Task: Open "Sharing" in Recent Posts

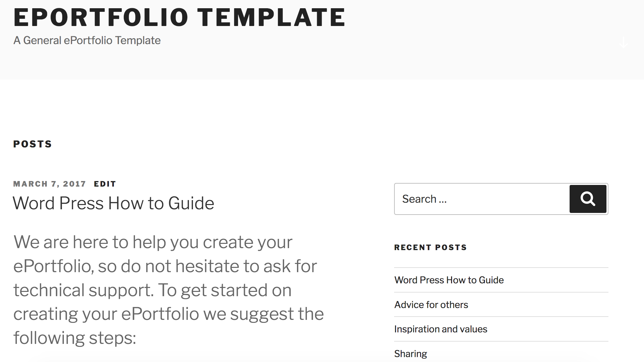Action: tap(411, 353)
